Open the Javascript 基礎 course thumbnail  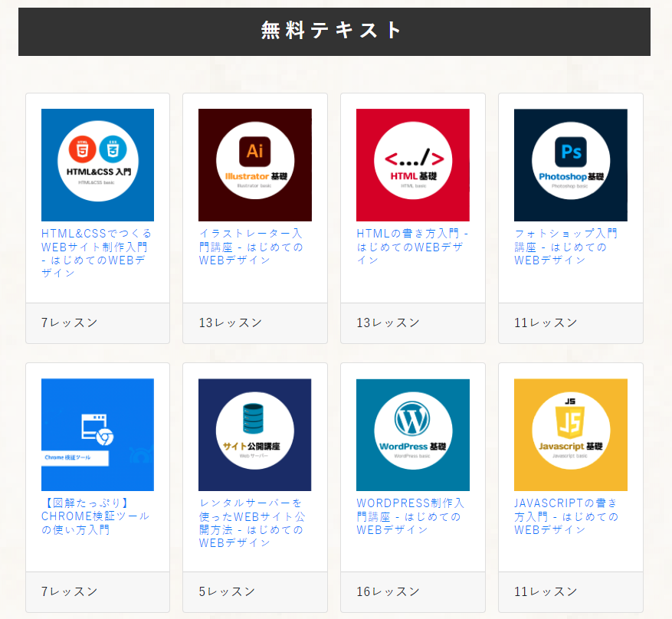570,434
